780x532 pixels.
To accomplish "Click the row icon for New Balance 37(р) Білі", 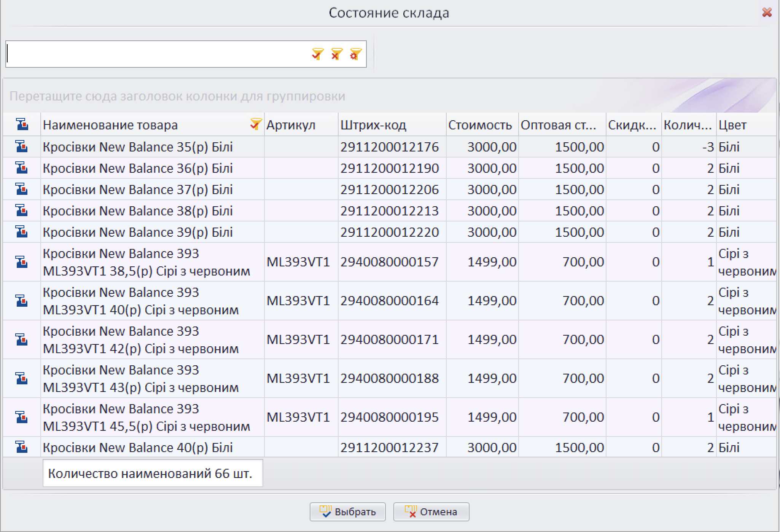I will click(22, 189).
